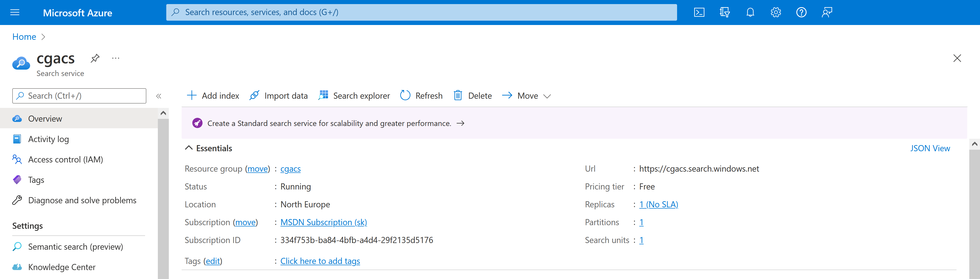The height and width of the screenshot is (279, 980).
Task: Collapse the Essentials section
Action: 189,148
